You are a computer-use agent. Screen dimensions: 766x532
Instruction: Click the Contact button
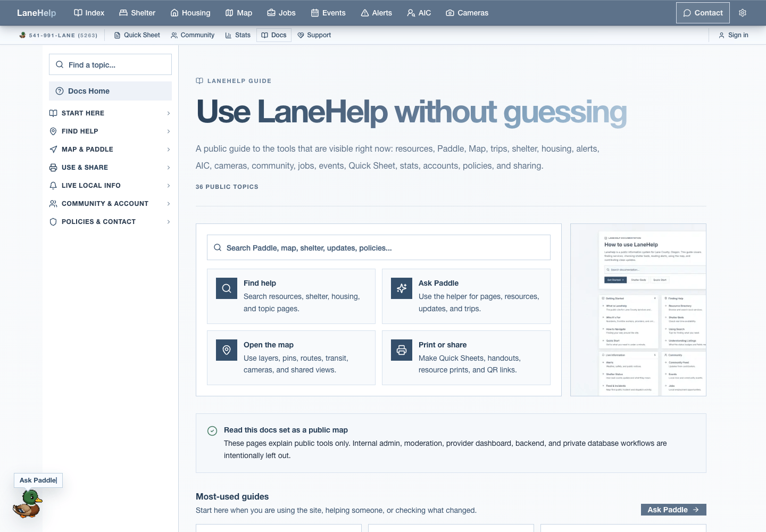click(703, 13)
